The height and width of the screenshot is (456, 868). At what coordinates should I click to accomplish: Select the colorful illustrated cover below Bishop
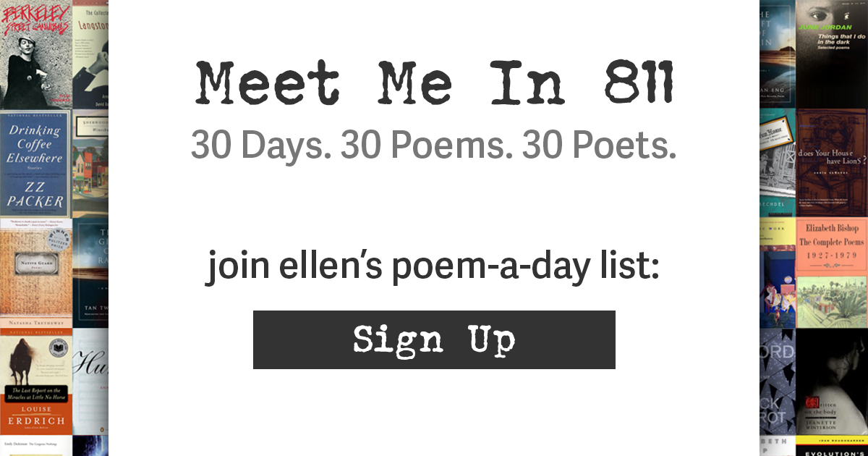pyautogui.click(x=832, y=302)
